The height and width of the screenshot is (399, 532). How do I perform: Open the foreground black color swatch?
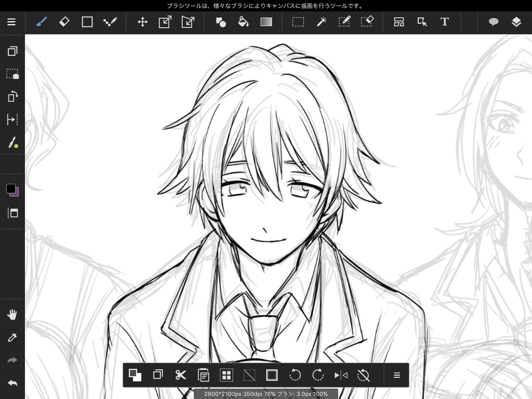click(x=11, y=188)
